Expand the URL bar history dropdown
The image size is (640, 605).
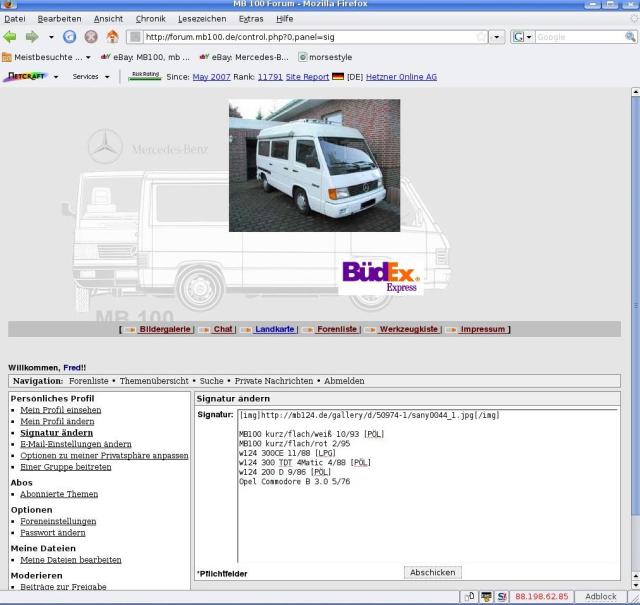click(497, 37)
